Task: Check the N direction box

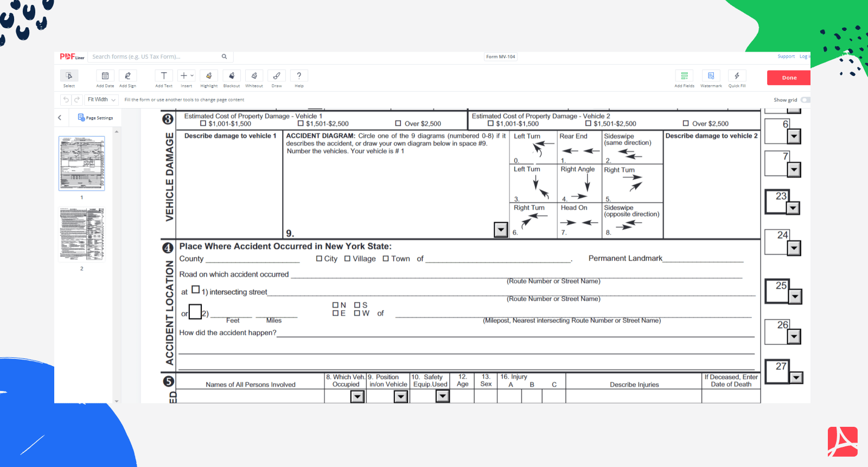Action: (335, 305)
